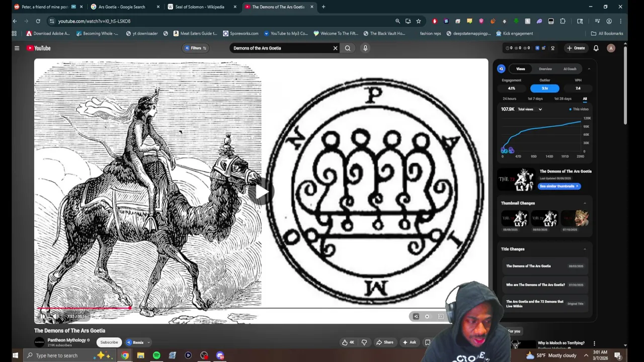644x362 pixels.
Task: Collapse the IQ panel with top chevron
Action: coord(589,69)
